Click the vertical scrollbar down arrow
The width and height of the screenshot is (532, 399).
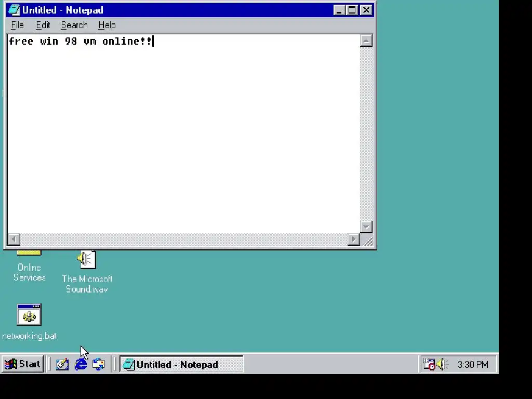pos(366,227)
